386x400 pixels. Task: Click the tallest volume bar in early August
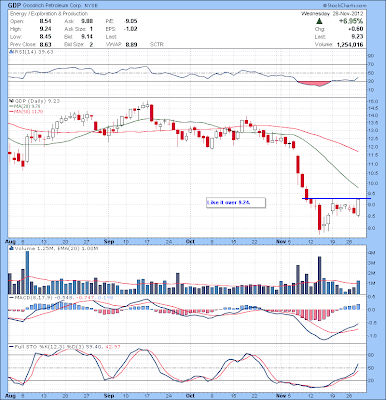coord(27,272)
